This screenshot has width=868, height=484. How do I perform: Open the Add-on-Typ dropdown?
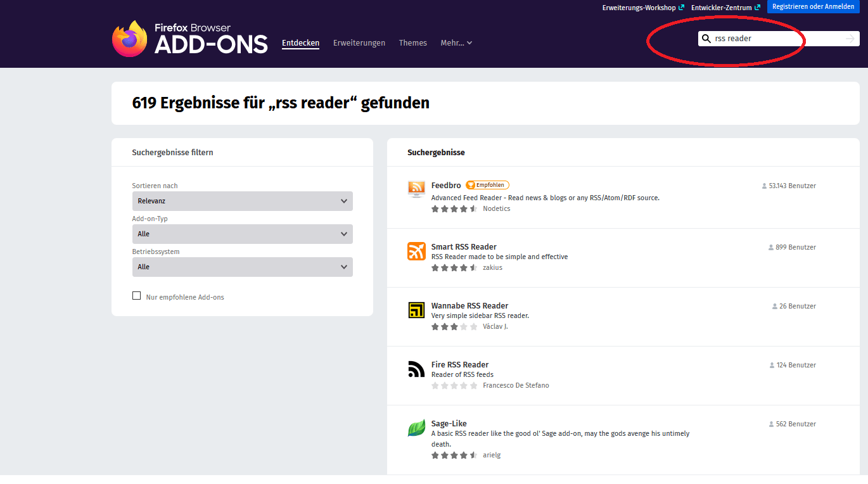pyautogui.click(x=242, y=234)
